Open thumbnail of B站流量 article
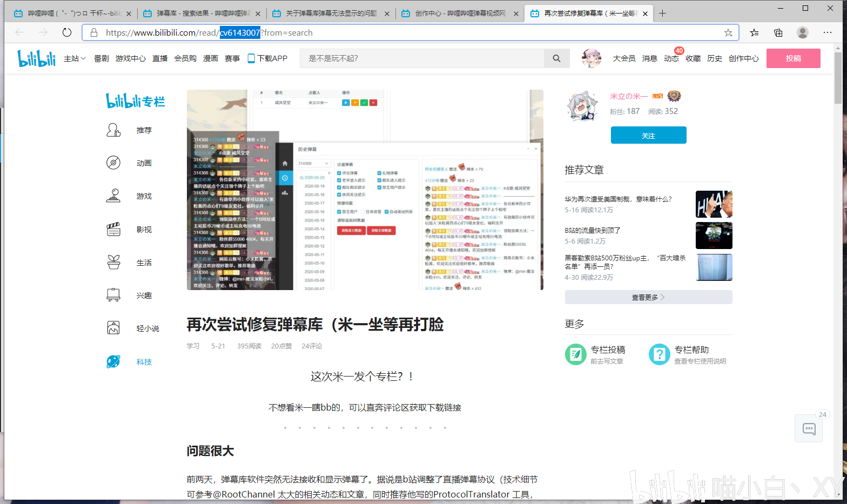Viewport: 847px width, 504px height. (714, 236)
